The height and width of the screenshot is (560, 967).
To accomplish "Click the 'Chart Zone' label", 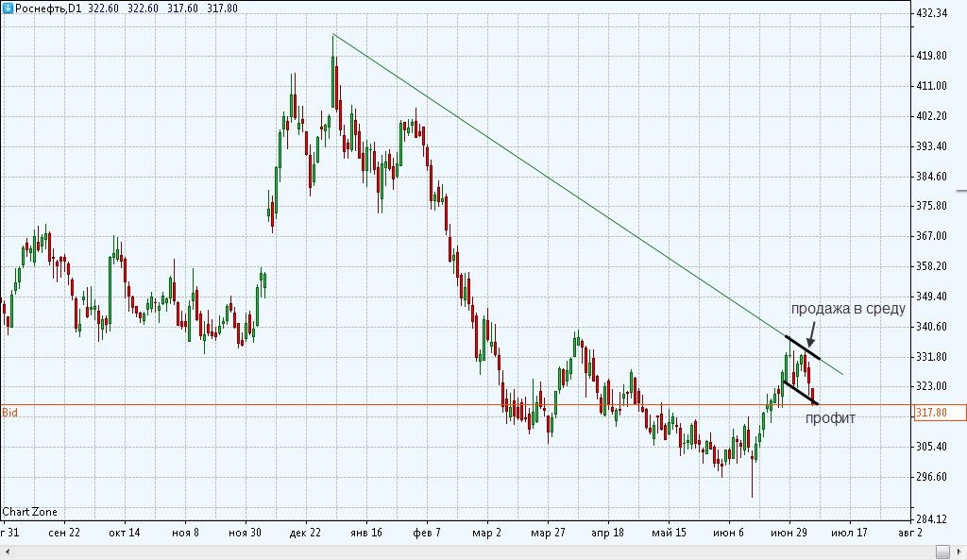I will 30,512.
